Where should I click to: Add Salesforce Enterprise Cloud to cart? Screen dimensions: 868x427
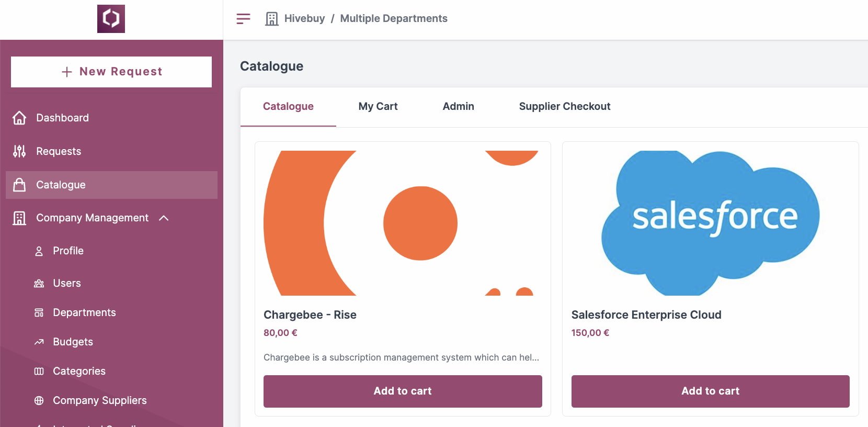click(710, 391)
